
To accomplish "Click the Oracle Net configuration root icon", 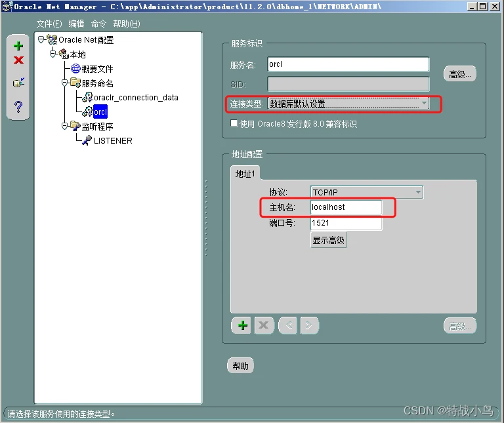I will click(x=51, y=39).
